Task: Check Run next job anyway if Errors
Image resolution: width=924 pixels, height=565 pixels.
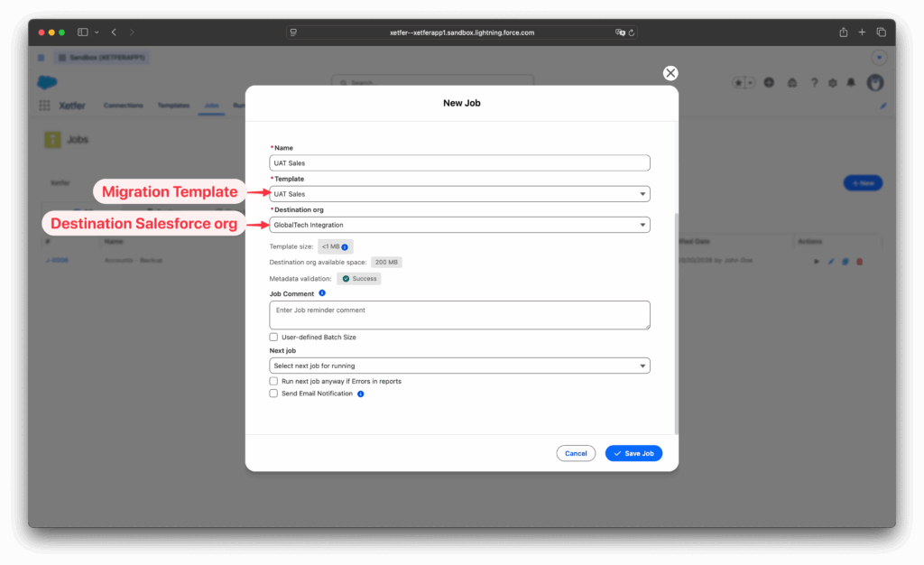Action: click(273, 381)
